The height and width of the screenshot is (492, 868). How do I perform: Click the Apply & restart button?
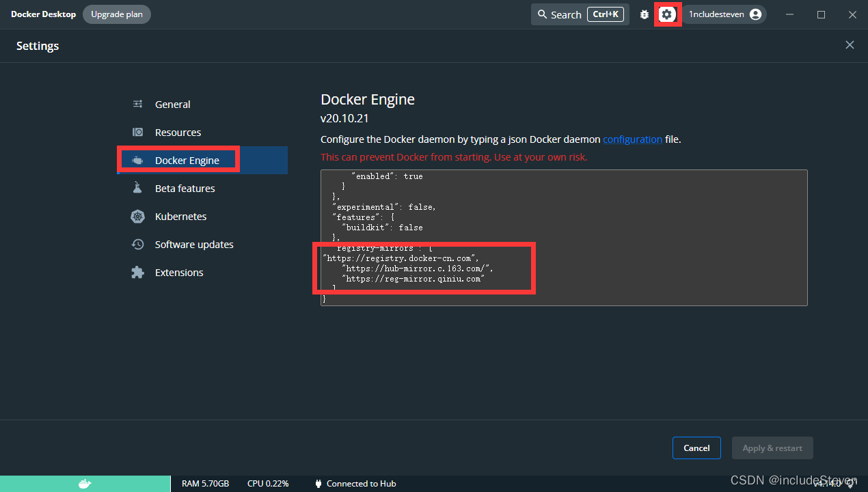772,448
